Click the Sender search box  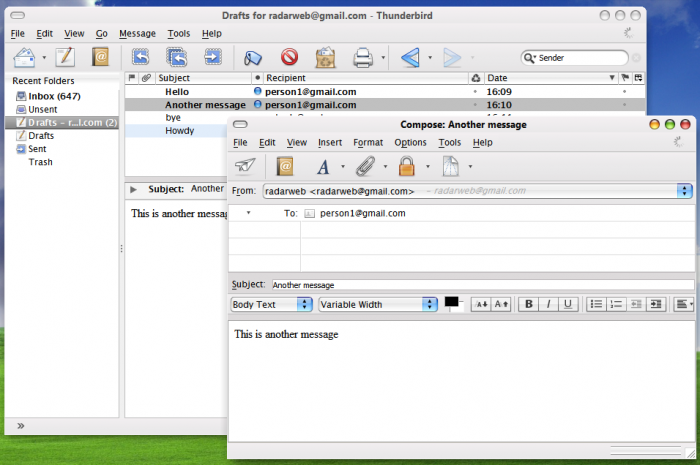[575, 58]
